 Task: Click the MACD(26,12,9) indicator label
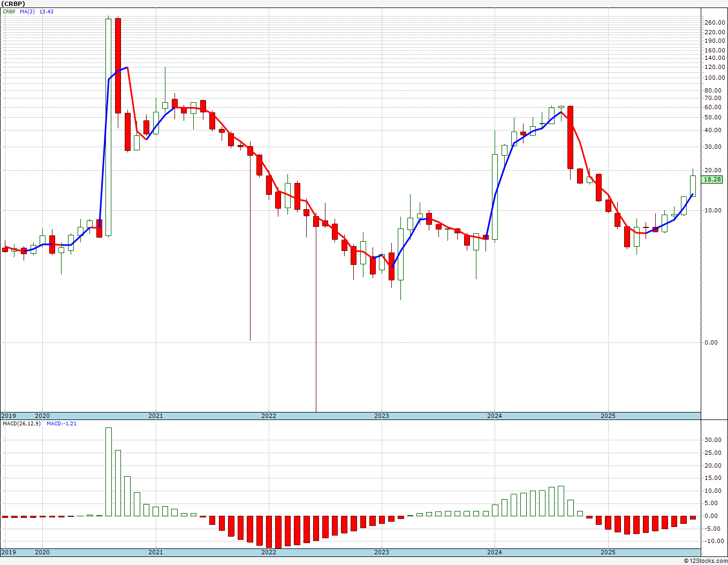pos(21,424)
